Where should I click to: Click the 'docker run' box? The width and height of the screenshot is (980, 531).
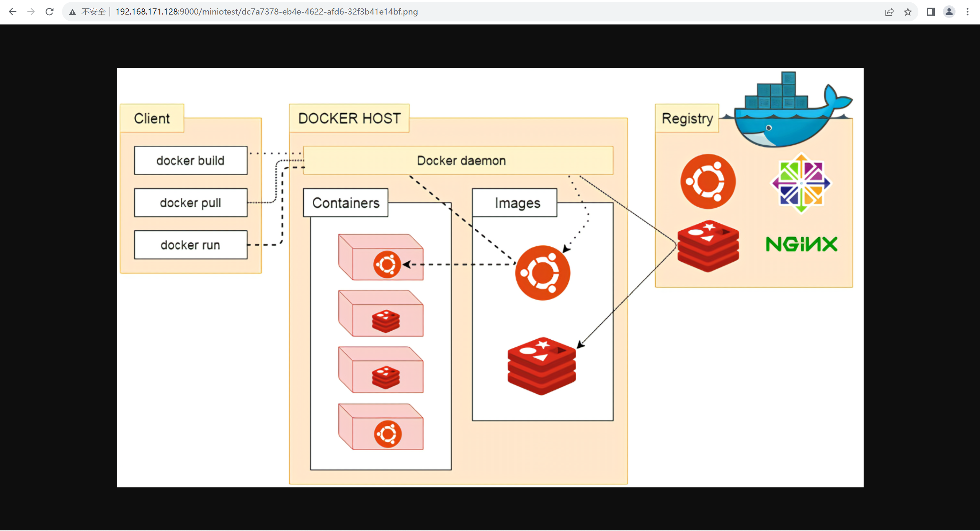pos(191,244)
